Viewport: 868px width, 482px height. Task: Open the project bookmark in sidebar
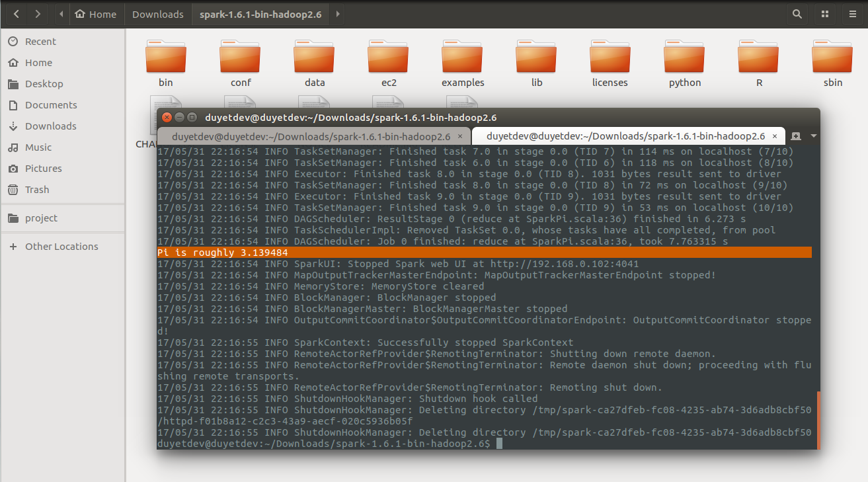[x=62, y=218]
